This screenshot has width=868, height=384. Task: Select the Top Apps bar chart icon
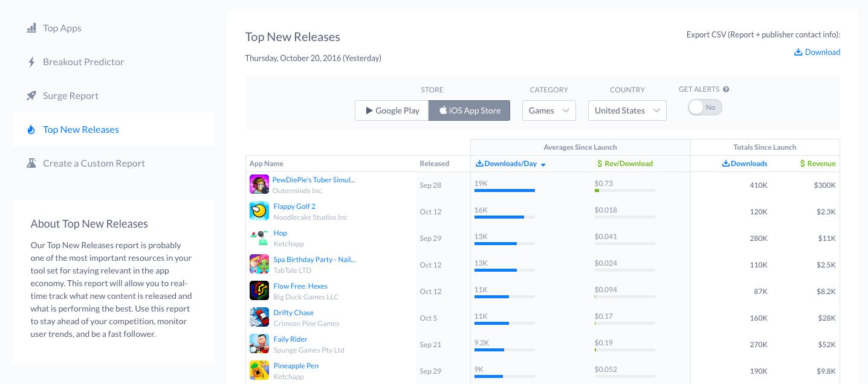click(x=31, y=28)
